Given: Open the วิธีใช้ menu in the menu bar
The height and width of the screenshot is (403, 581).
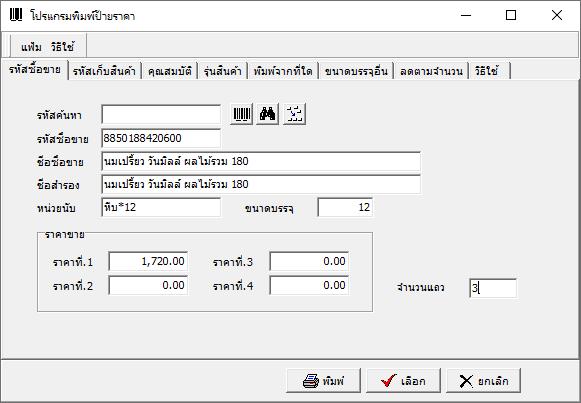Looking at the screenshot, I should [x=63, y=47].
